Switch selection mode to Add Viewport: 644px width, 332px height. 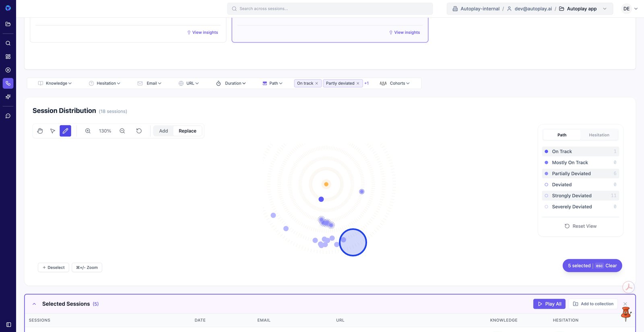(163, 131)
